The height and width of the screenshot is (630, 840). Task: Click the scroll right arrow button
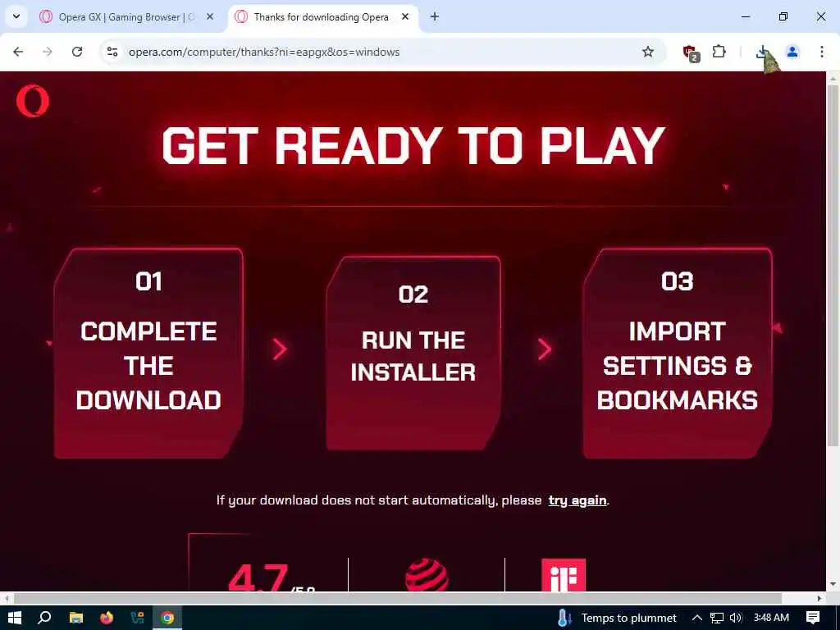click(x=819, y=598)
